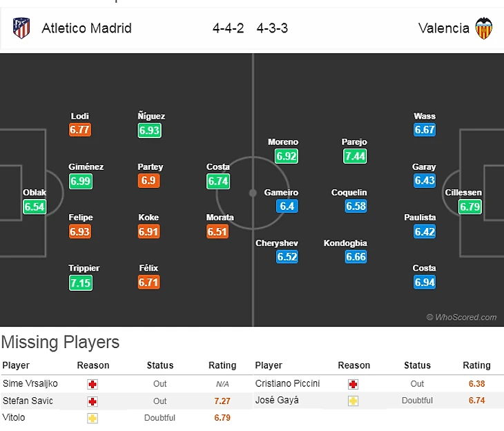The width and height of the screenshot is (504, 431).
Task: Click Parejo's 7.44 rating badge
Action: pos(354,156)
